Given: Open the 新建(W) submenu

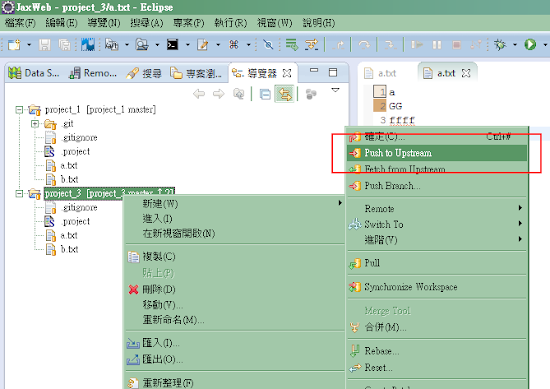Looking at the screenshot, I should (235, 203).
